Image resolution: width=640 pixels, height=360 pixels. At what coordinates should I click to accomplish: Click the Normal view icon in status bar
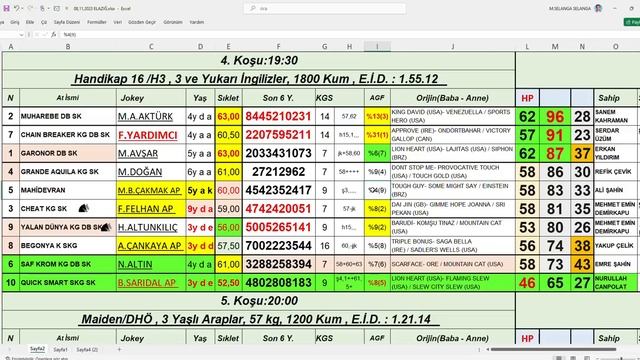[x=559, y=358]
